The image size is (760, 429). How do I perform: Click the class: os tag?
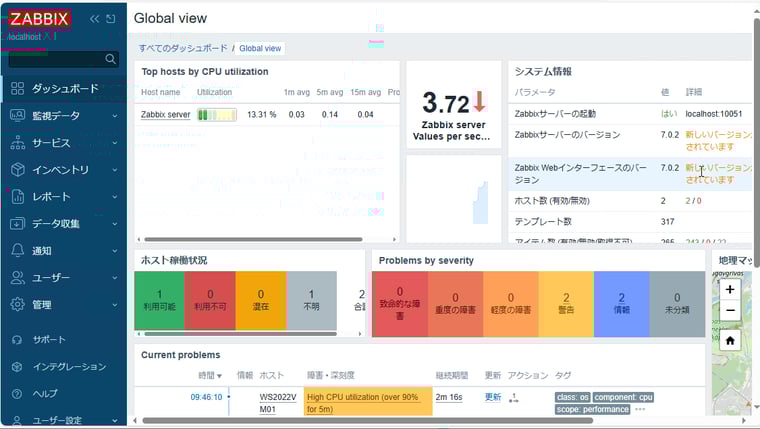pyautogui.click(x=572, y=397)
